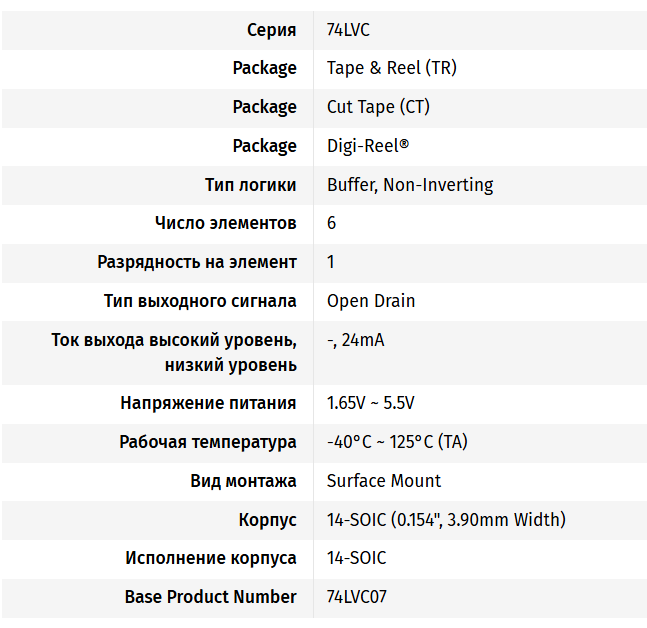Select the "Buffer, Non-Inverting" value
The height and width of the screenshot is (628, 647).
coord(410,185)
